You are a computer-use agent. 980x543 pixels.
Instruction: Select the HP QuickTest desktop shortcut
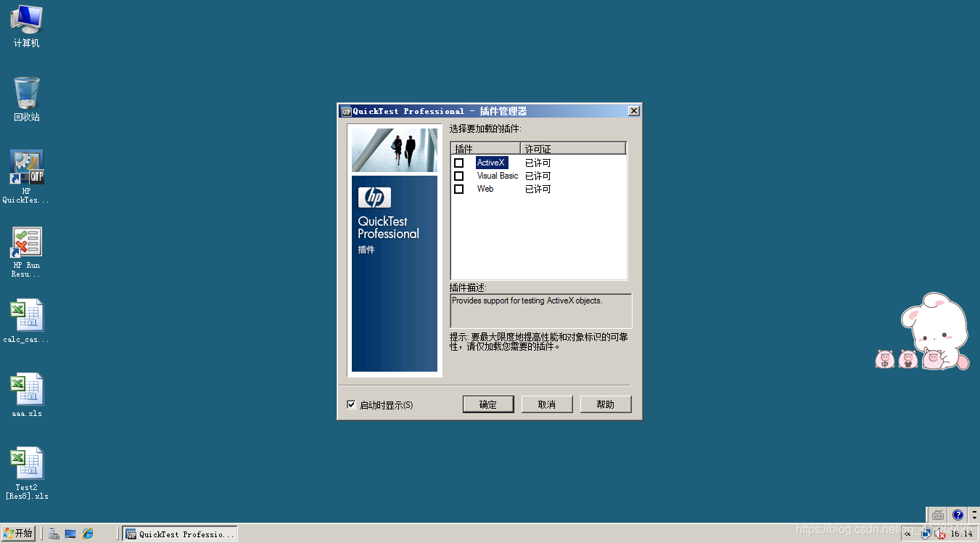26,177
